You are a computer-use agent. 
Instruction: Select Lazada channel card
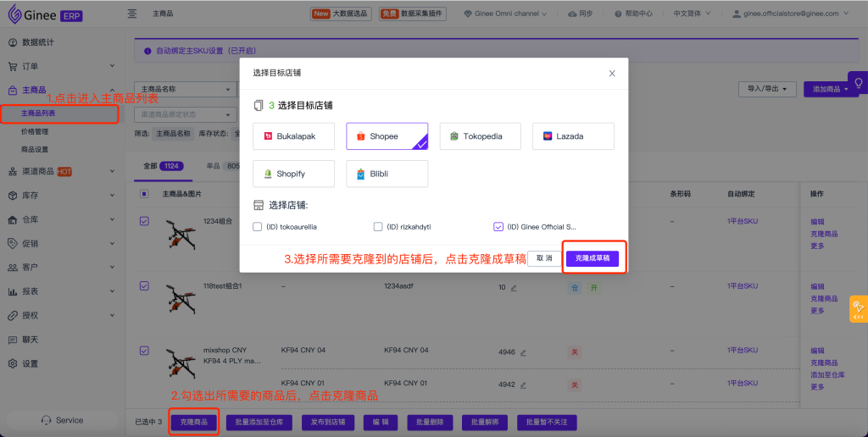[573, 136]
